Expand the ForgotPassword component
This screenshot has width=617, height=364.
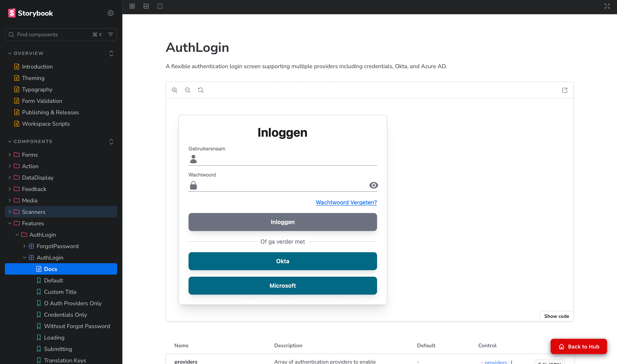pos(61,246)
